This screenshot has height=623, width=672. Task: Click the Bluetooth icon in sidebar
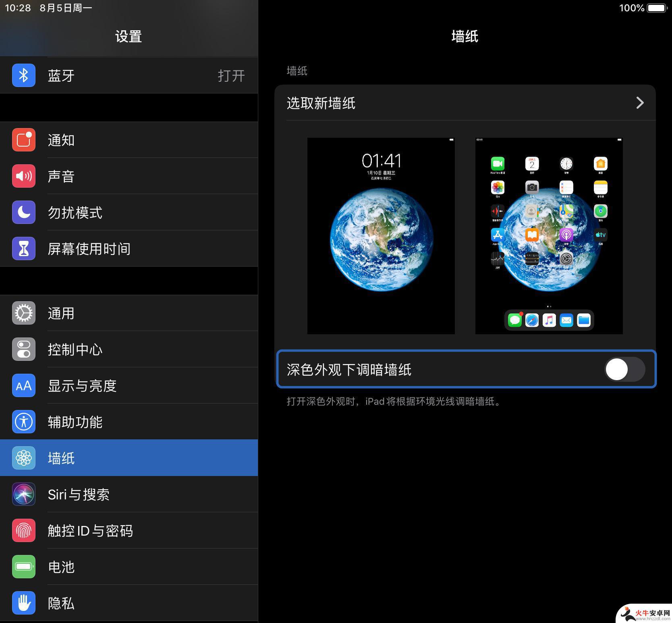pyautogui.click(x=24, y=75)
